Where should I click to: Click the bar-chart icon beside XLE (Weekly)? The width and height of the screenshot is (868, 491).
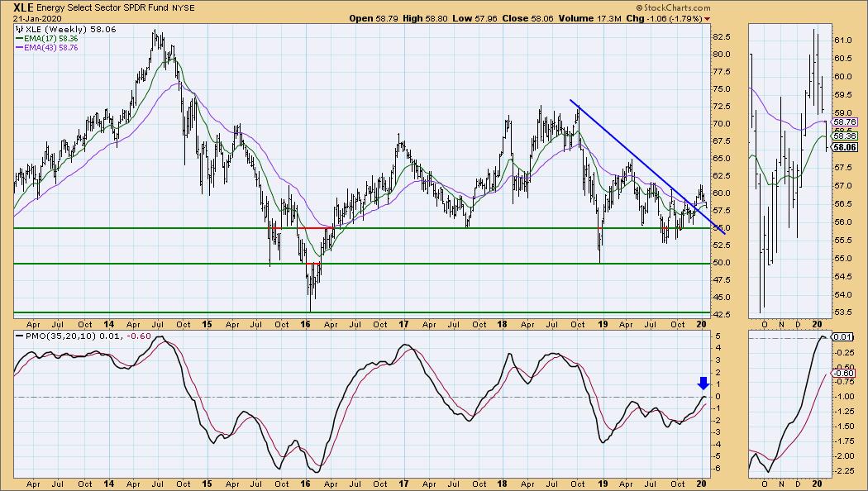coord(21,29)
